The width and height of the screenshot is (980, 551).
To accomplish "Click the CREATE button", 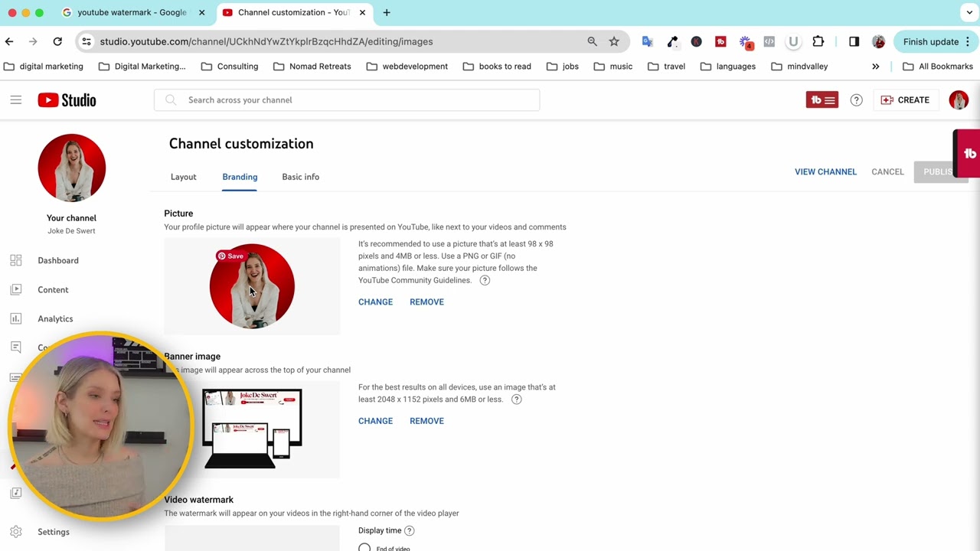I will 905,100.
